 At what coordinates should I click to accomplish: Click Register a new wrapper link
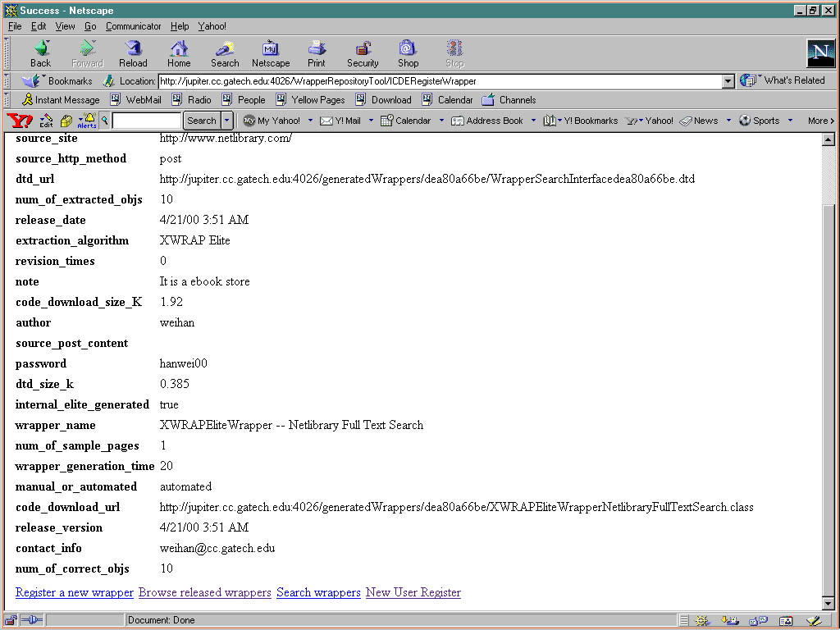74,592
